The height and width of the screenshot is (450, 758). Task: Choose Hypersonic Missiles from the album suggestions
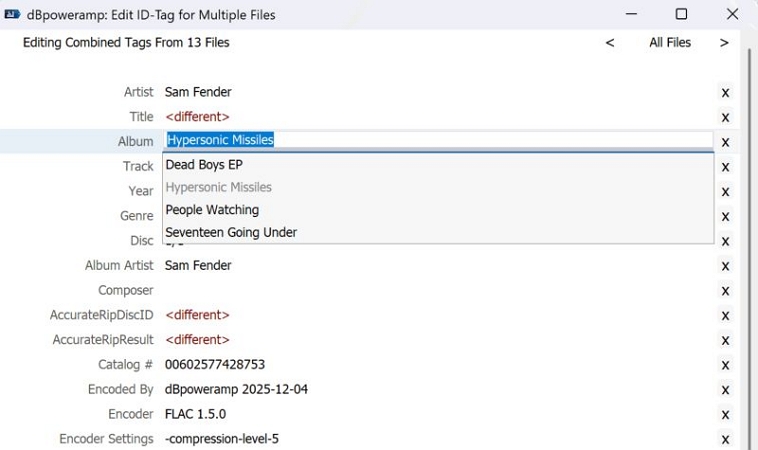coord(438,187)
